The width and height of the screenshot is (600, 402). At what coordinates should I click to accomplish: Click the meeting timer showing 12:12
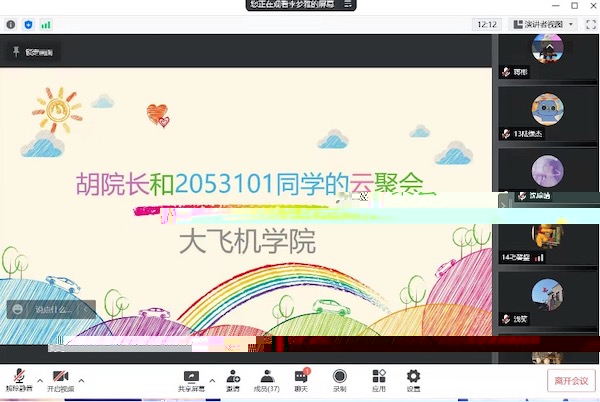point(487,24)
